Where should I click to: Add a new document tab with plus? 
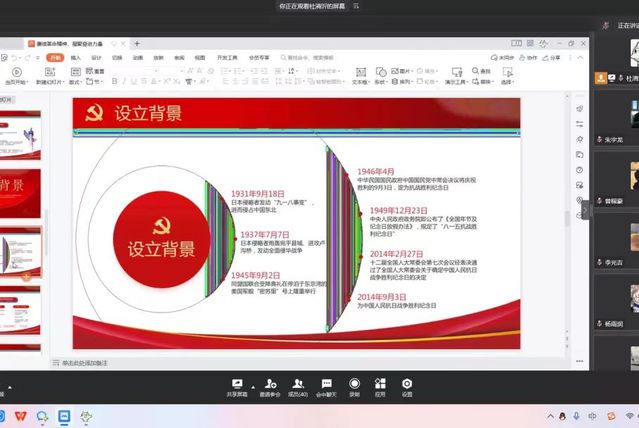(x=137, y=44)
